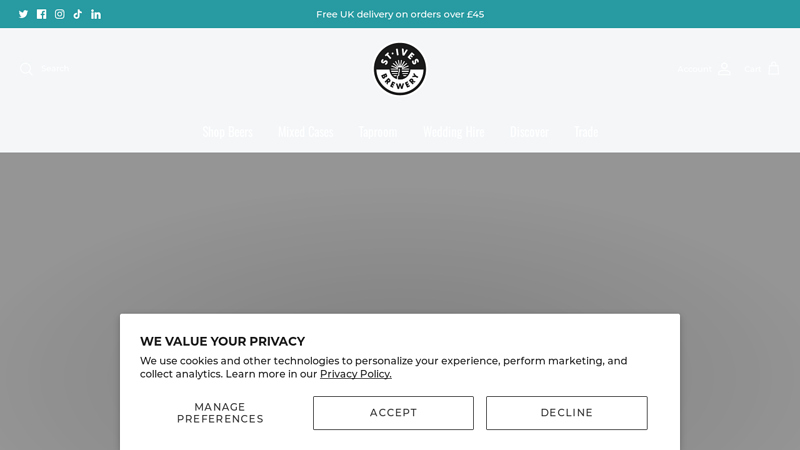This screenshot has width=800, height=450.
Task: Open Manage Preferences for cookies
Action: (x=220, y=413)
